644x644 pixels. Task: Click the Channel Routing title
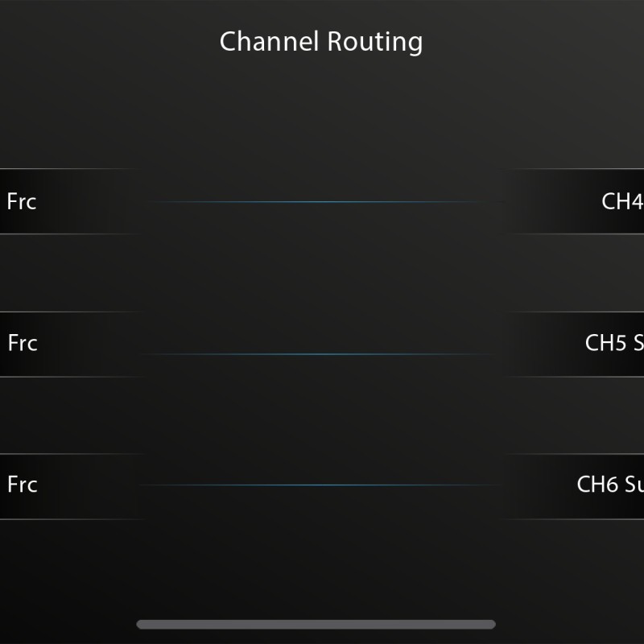tap(321, 41)
